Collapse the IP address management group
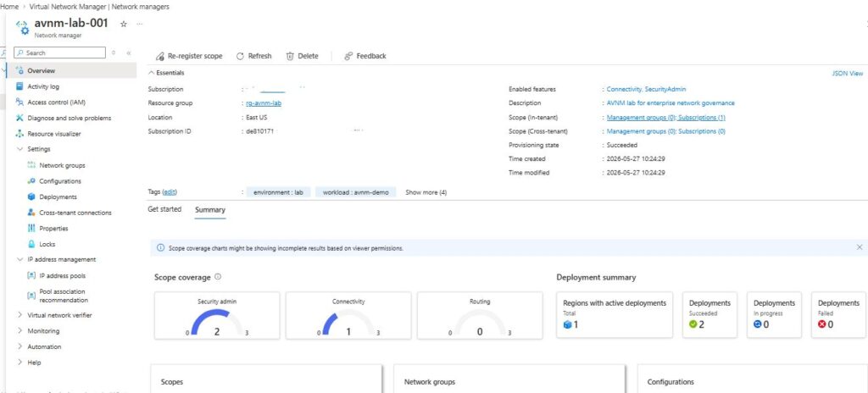This screenshot has height=393, width=868. (20, 259)
